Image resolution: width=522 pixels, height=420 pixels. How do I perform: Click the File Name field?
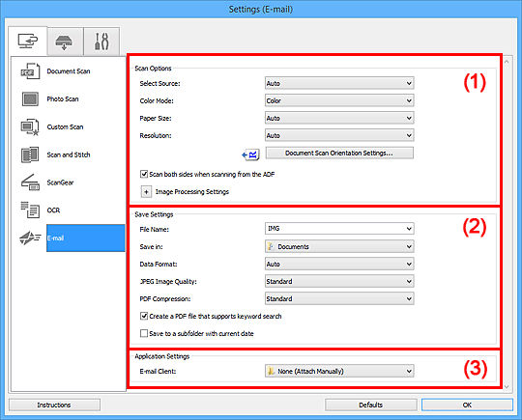coord(339,229)
